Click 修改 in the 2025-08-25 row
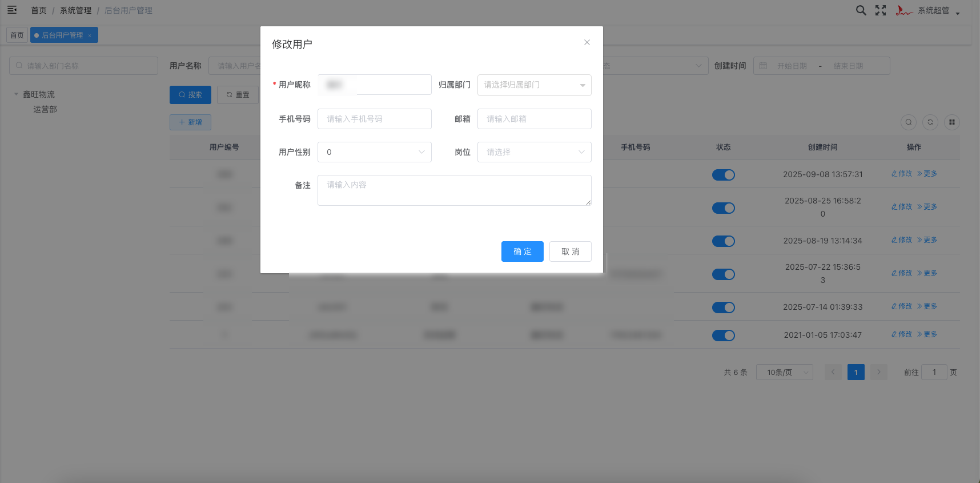 pos(902,207)
